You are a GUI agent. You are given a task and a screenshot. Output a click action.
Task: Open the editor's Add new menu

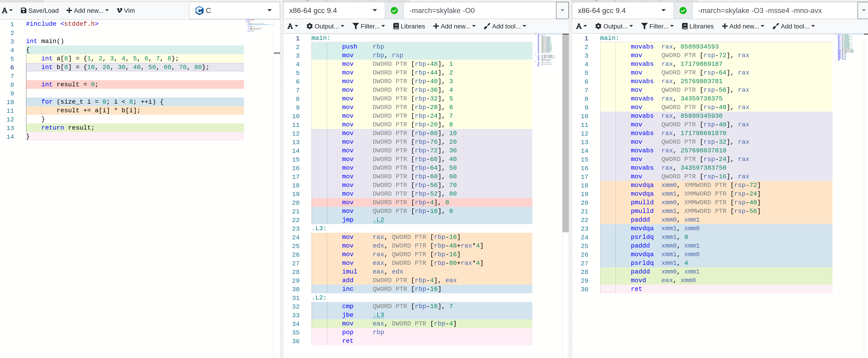87,11
